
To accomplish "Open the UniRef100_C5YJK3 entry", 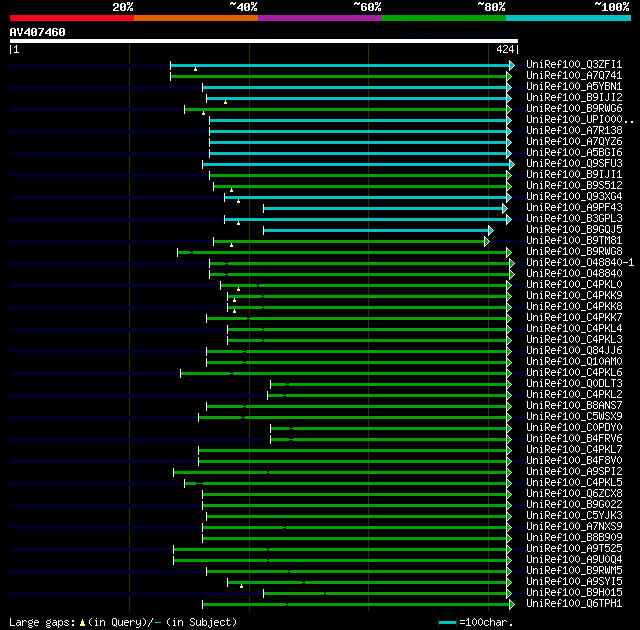I will click(x=574, y=516).
